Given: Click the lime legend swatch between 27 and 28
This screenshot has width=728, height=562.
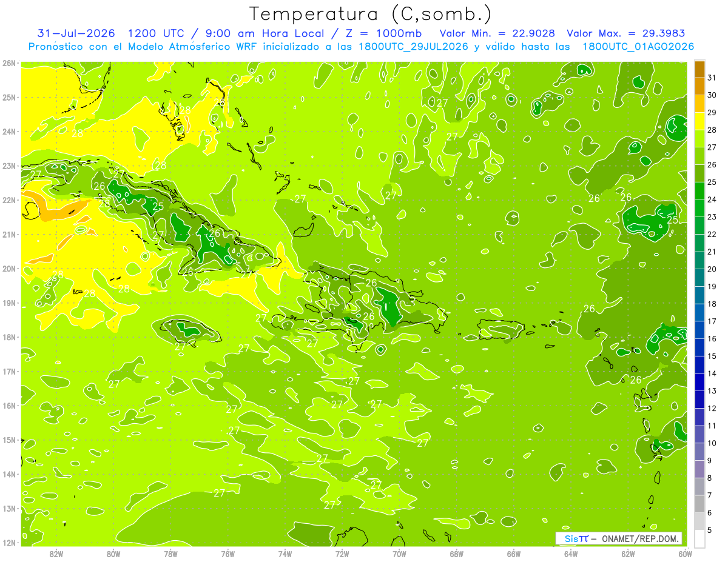Looking at the screenshot, I should [x=699, y=139].
